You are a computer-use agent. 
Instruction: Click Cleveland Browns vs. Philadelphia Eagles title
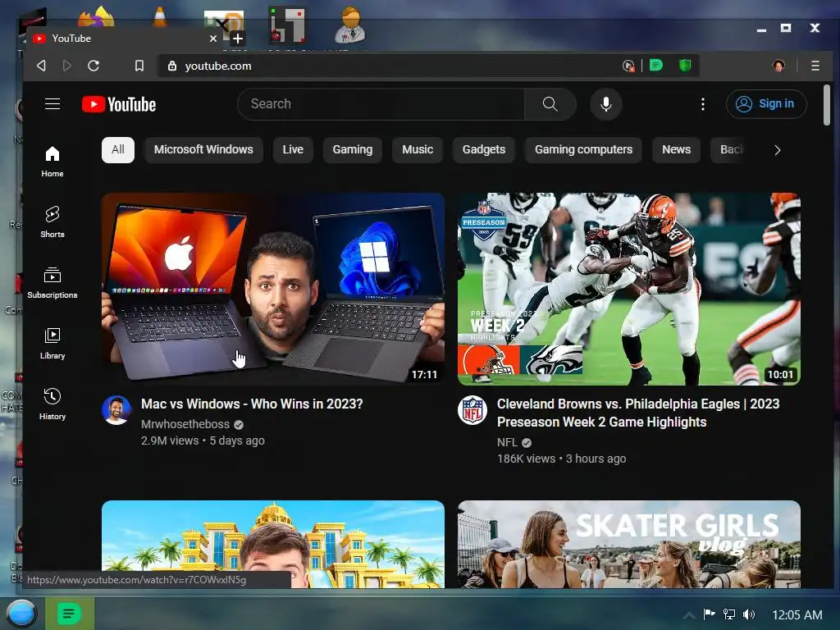[x=638, y=413]
